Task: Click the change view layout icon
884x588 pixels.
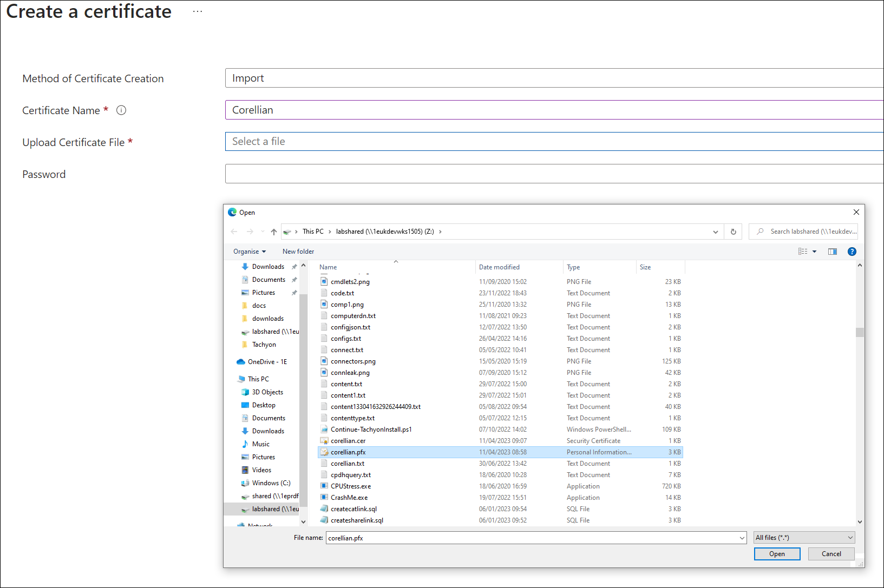Action: (803, 252)
